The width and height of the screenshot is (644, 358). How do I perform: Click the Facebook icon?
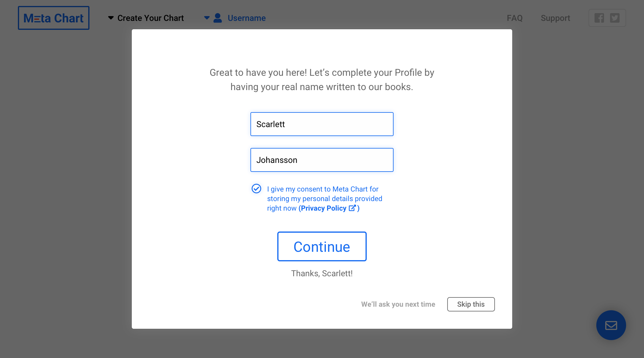pyautogui.click(x=599, y=18)
